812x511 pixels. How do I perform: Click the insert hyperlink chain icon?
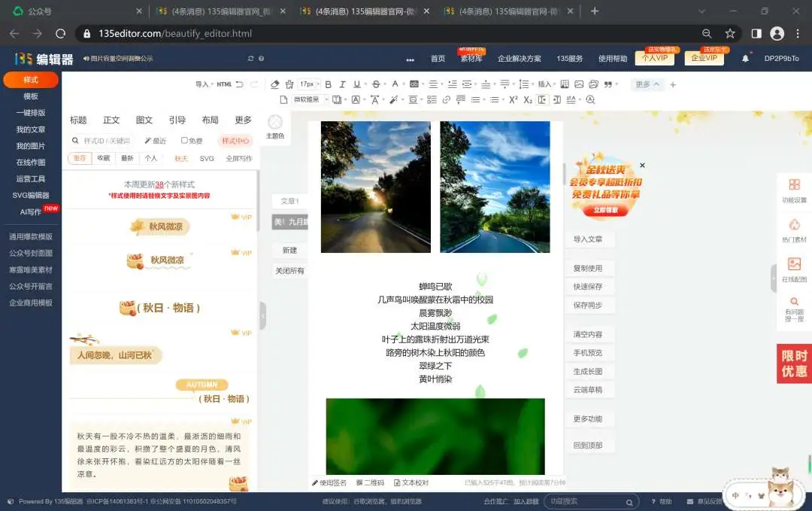click(x=446, y=100)
